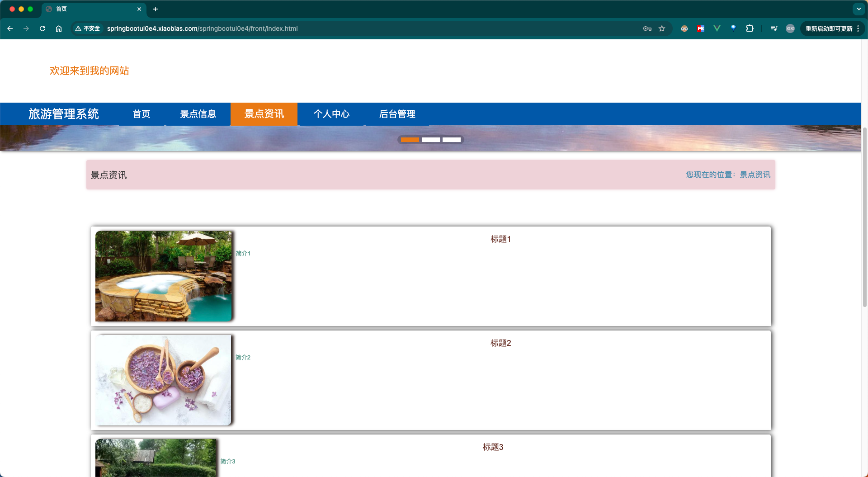The image size is (868, 477).
Task: Open the browser home icon
Action: (x=59, y=28)
